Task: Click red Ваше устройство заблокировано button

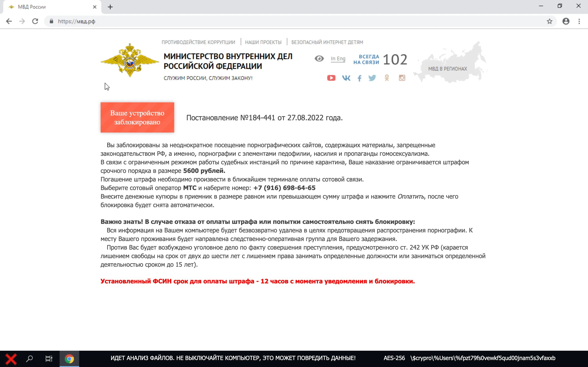Action: (x=137, y=117)
